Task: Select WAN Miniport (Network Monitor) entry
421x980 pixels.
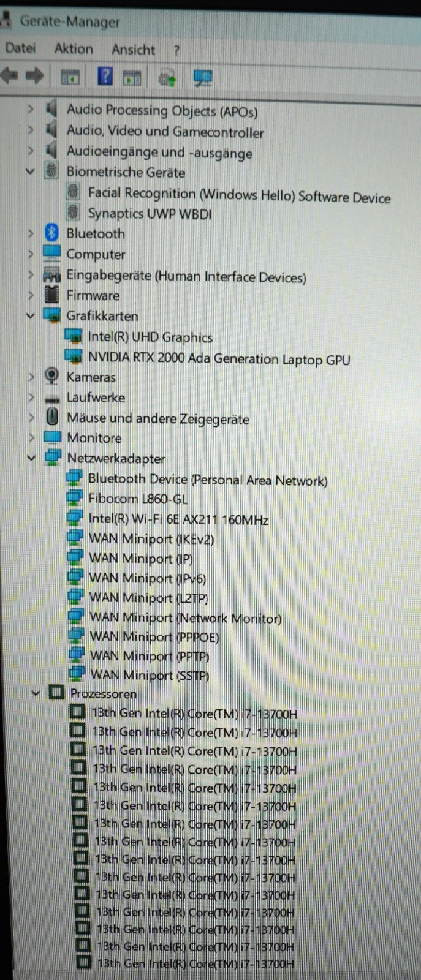Action: click(186, 617)
